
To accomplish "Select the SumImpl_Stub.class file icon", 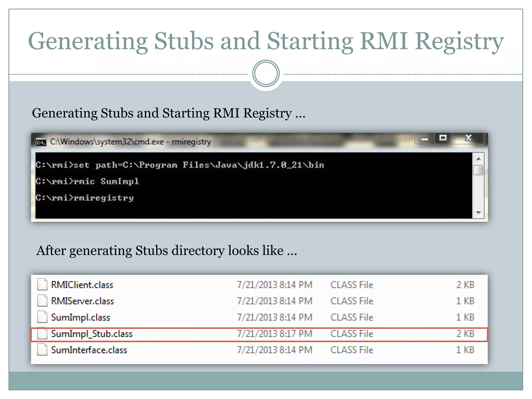I will coord(42,334).
